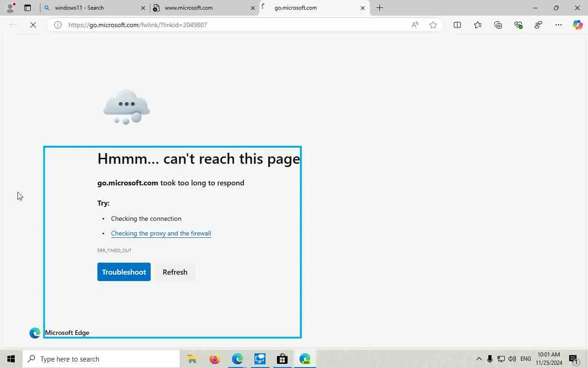
Task: View site information icon in address bar
Action: tap(58, 25)
